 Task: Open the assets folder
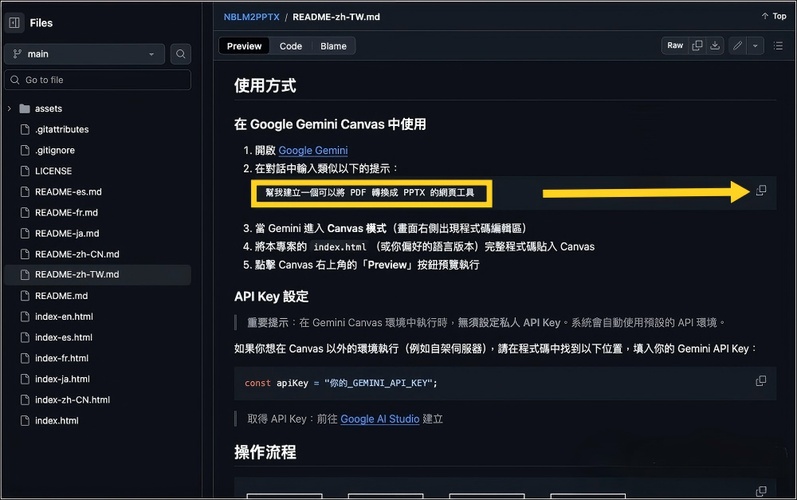(x=48, y=108)
